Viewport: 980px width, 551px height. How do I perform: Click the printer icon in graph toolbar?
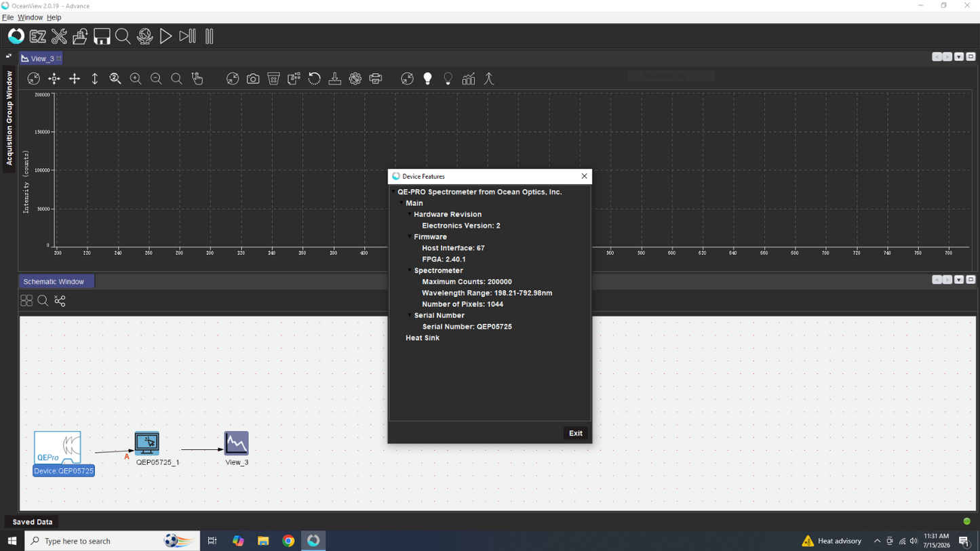click(376, 79)
